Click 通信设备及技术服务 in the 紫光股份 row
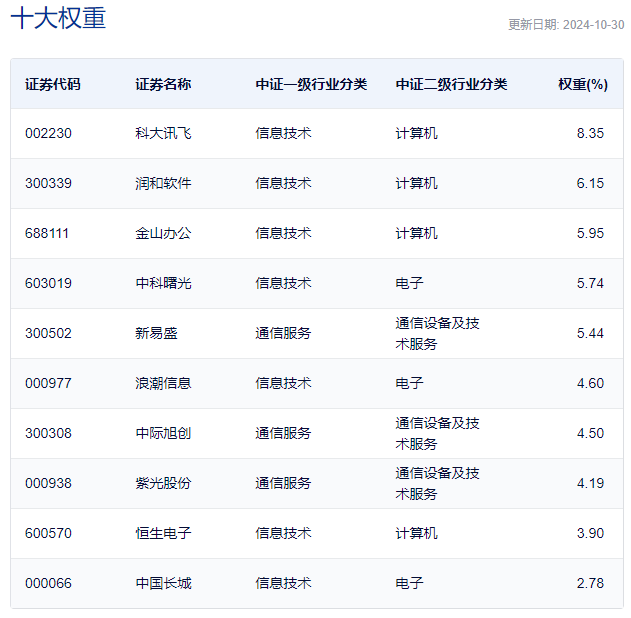 tap(437, 484)
